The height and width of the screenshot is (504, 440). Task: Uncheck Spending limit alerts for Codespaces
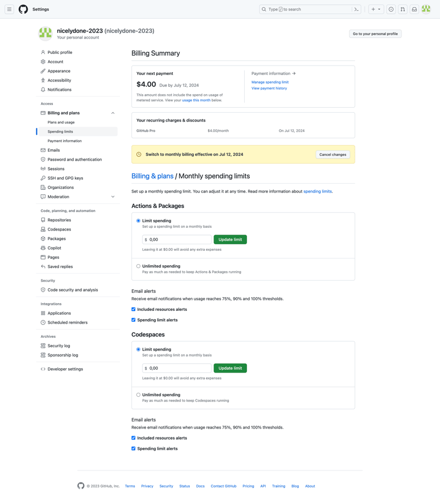point(133,448)
